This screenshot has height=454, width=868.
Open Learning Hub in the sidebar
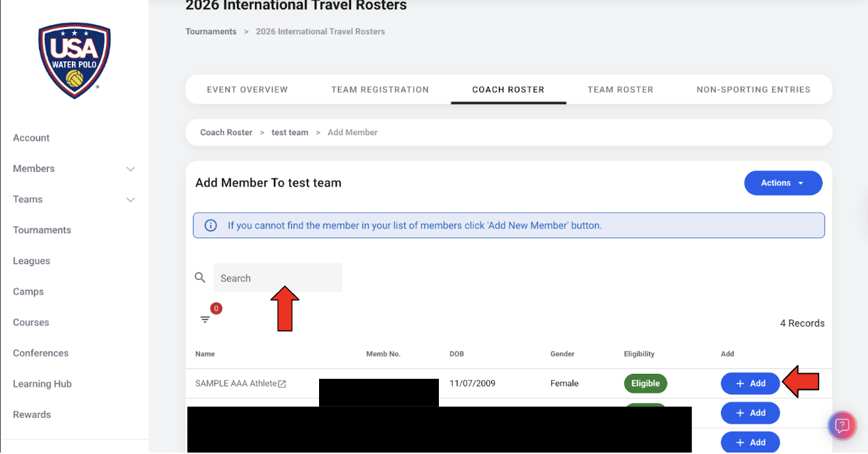tap(42, 384)
